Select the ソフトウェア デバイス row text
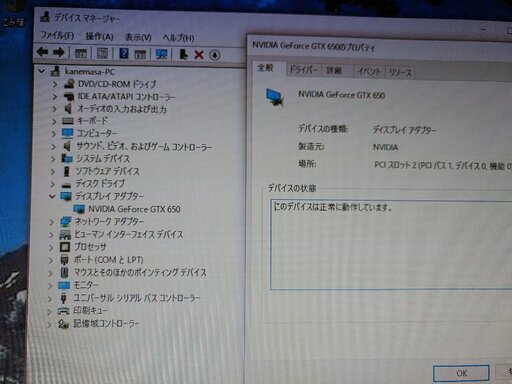 point(107,171)
